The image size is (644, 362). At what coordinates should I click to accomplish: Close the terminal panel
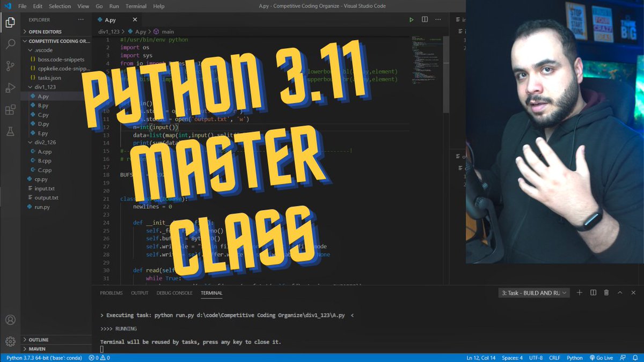coord(633,293)
